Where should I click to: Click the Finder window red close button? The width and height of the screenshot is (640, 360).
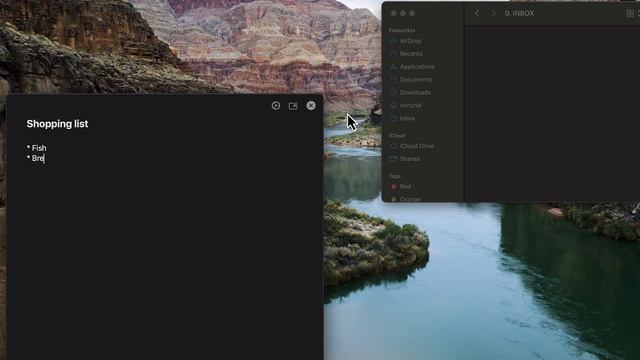tap(393, 13)
